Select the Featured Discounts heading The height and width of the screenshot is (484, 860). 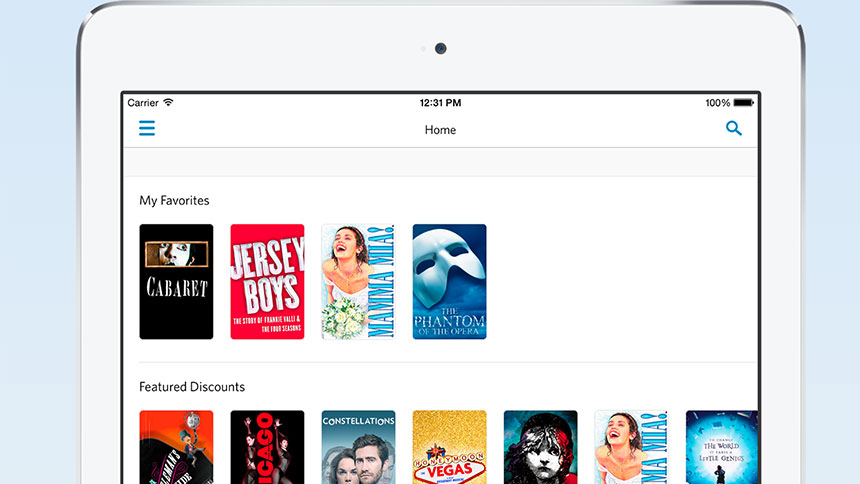[192, 387]
